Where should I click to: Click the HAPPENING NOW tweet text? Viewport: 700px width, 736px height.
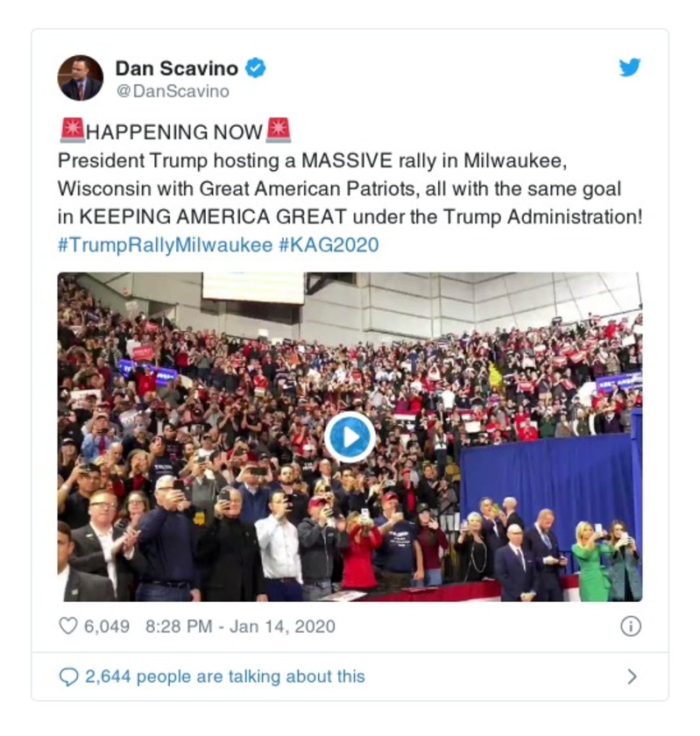[x=174, y=132]
